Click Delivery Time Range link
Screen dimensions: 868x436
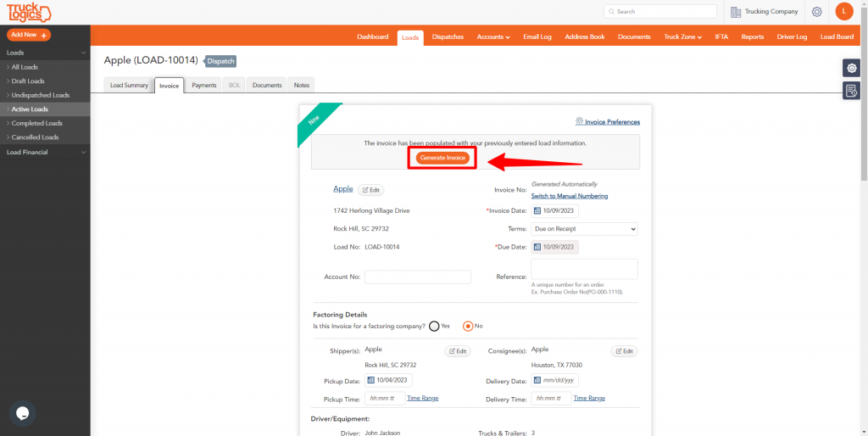pyautogui.click(x=589, y=399)
